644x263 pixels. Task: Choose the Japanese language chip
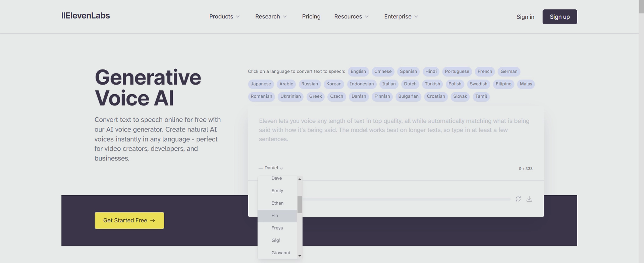click(261, 84)
